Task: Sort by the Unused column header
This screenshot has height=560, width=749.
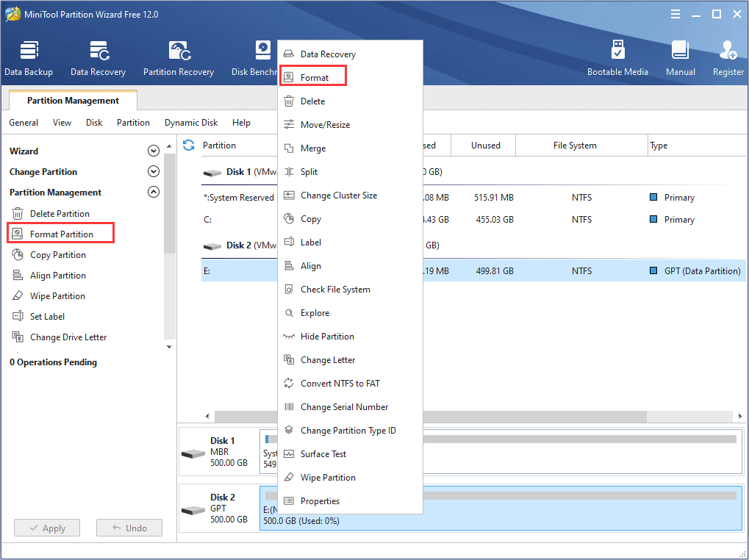Action: coord(485,145)
